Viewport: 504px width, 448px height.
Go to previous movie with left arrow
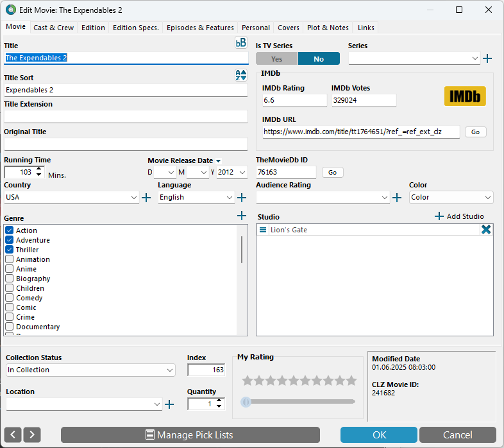tap(13, 435)
